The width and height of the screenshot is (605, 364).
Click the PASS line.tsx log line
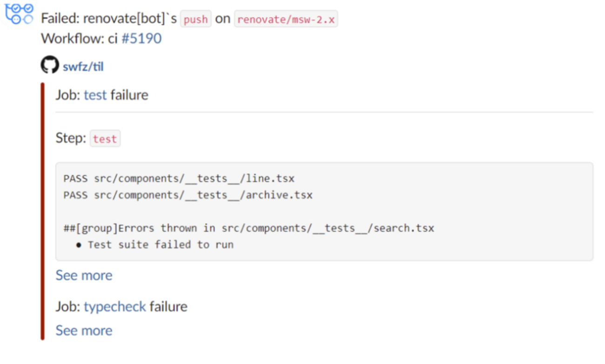click(x=179, y=179)
